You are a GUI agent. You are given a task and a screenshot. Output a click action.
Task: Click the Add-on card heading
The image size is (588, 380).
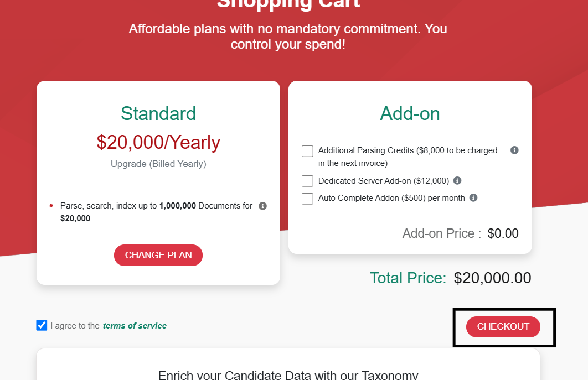tap(410, 113)
